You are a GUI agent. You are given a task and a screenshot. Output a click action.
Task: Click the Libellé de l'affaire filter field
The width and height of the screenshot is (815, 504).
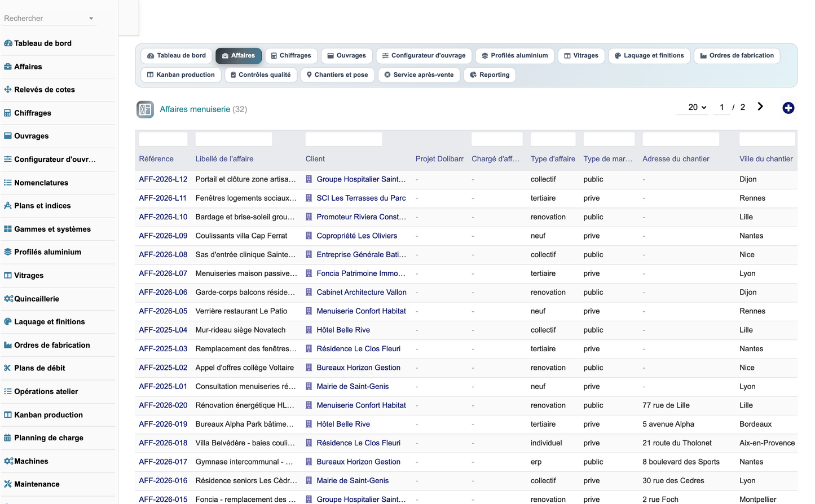234,139
